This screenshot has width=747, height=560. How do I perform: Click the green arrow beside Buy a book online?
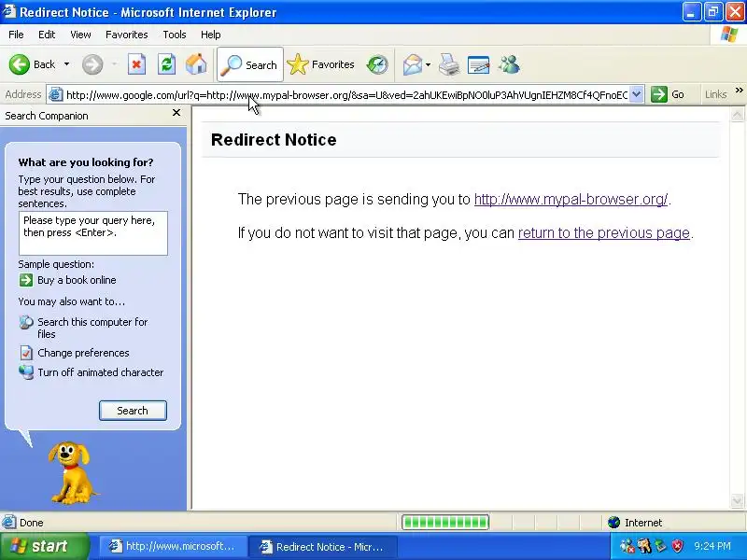pyautogui.click(x=26, y=280)
